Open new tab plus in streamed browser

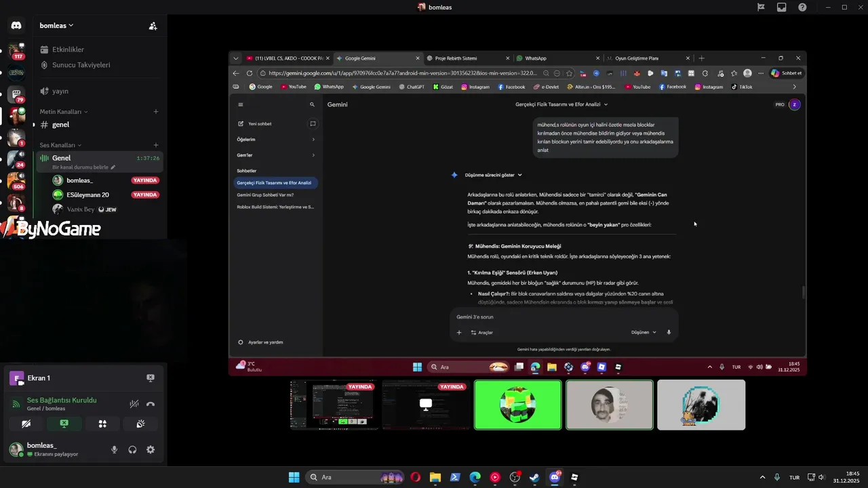click(x=702, y=58)
